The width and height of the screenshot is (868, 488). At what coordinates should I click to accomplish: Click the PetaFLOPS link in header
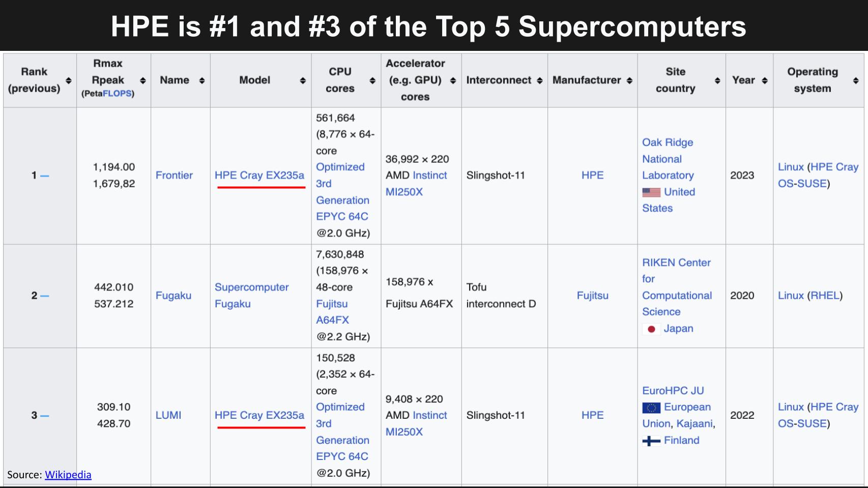[x=117, y=94]
